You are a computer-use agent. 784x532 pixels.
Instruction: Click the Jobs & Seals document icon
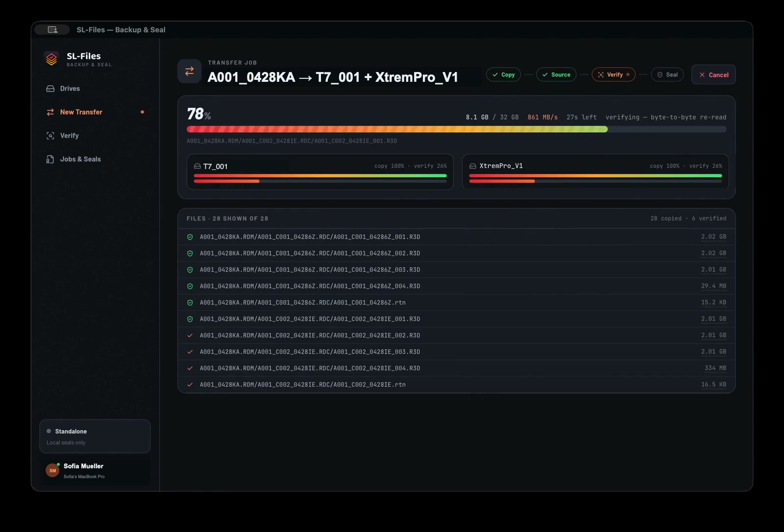[x=50, y=159]
